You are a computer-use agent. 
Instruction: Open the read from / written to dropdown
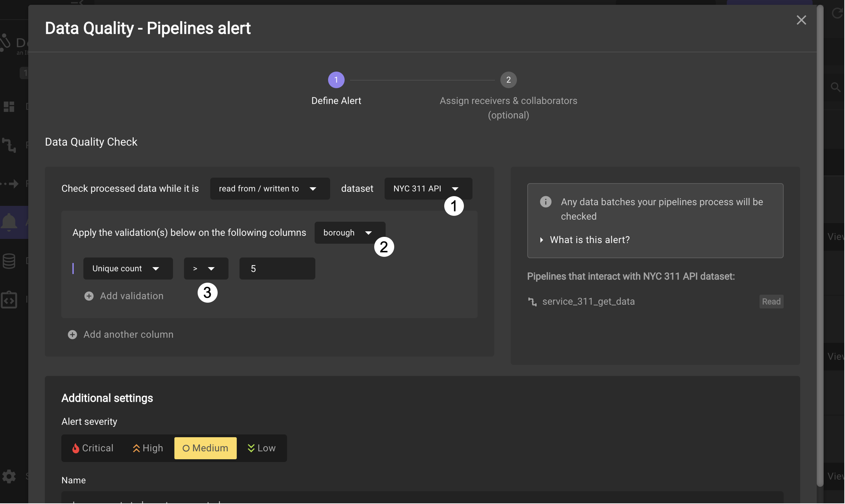click(270, 189)
